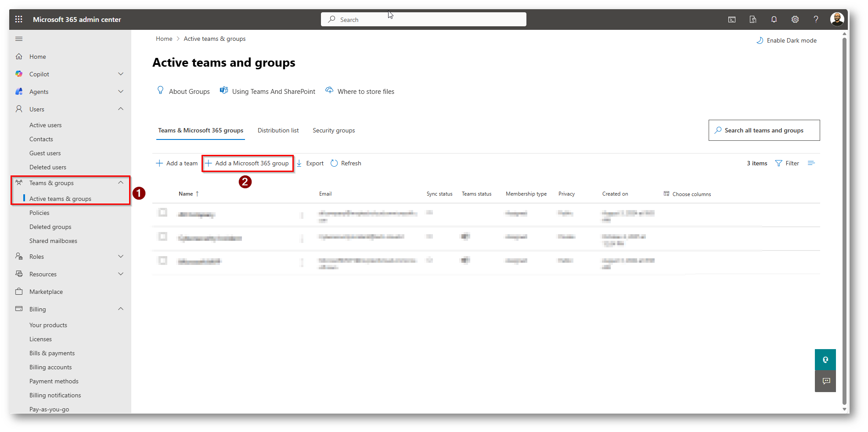Open the list view options icon
Screen dimensions: 868x432
pos(811,163)
